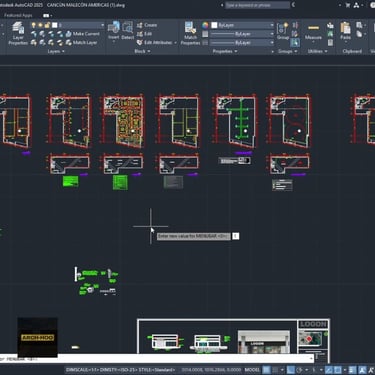Screen dimensions: 375x375
Task: Click the Paste clipboard icon
Action: click(345, 31)
